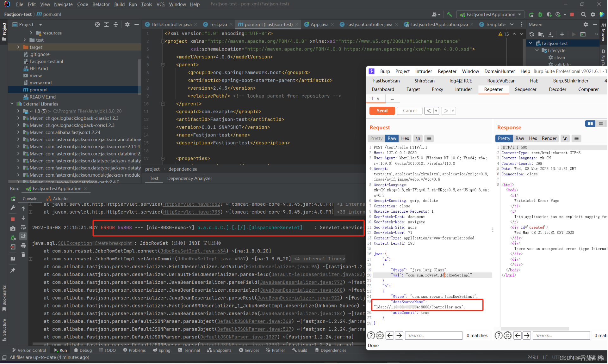
Task: Click the forward navigation arrow in Repeater
Action: pos(447,111)
